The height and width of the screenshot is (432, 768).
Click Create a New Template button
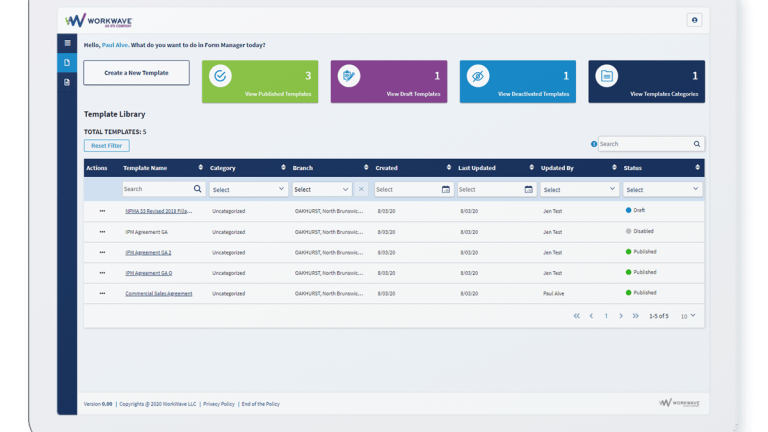point(136,72)
